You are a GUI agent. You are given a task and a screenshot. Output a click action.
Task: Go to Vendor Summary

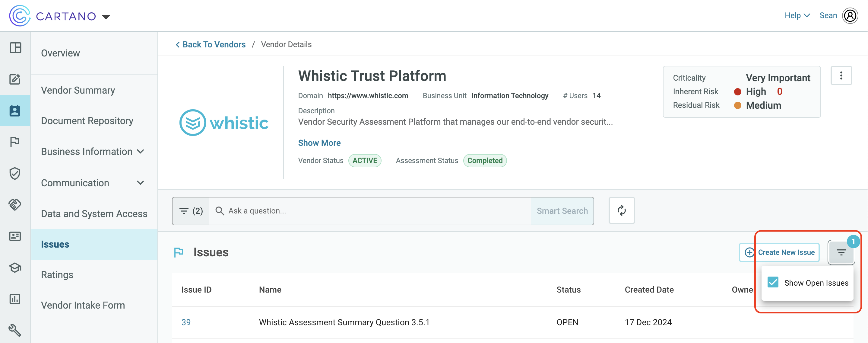coord(78,90)
